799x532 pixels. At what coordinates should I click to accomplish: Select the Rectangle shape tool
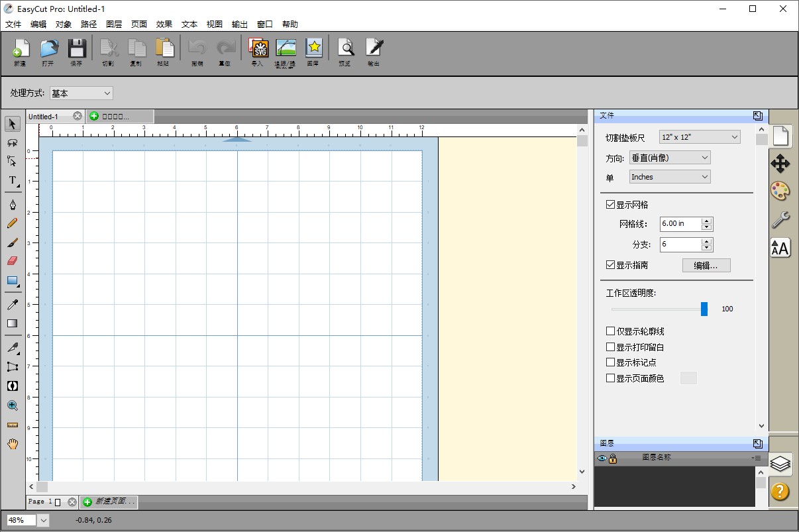click(x=13, y=280)
